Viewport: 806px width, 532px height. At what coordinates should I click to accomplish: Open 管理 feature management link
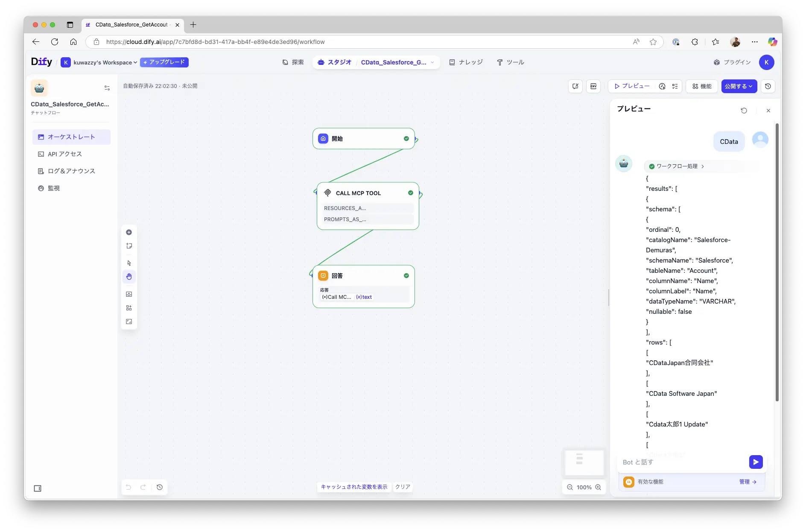[x=748, y=482]
